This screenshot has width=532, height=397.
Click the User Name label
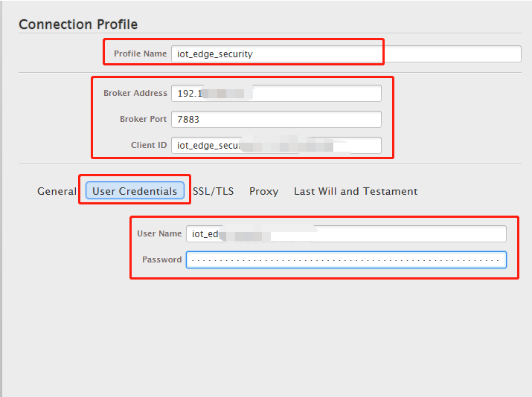click(x=159, y=233)
